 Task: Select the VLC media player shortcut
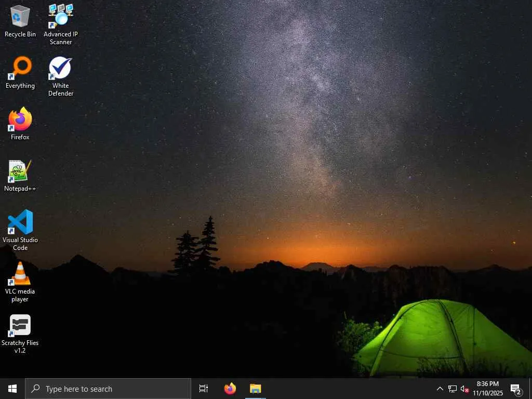20,282
